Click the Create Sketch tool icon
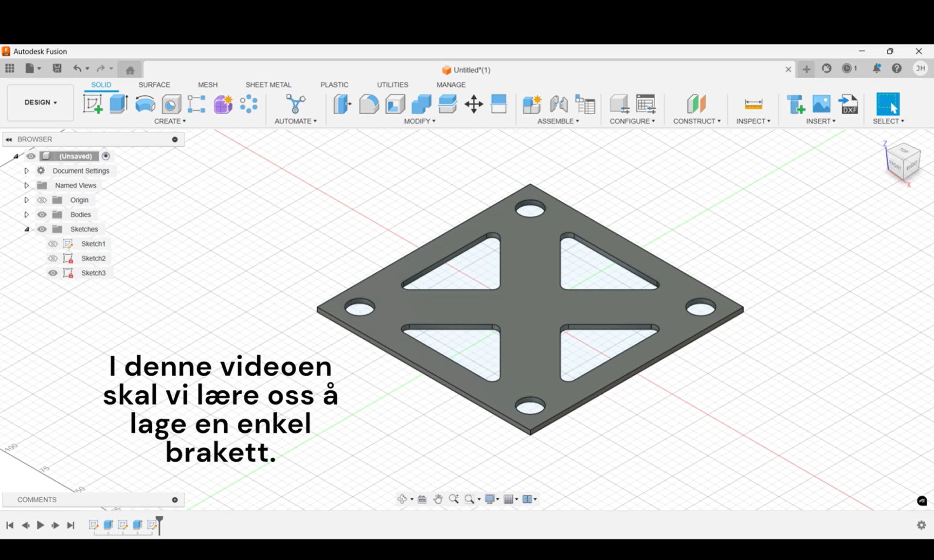Image resolution: width=934 pixels, height=560 pixels. (92, 104)
